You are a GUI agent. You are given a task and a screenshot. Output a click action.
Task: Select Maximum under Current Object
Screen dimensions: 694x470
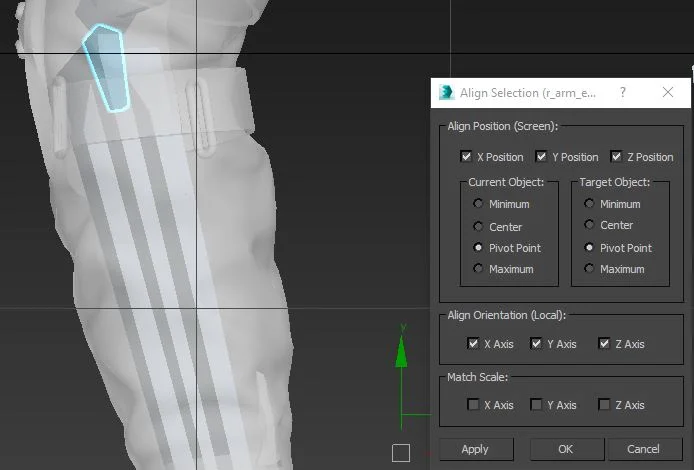[478, 269]
